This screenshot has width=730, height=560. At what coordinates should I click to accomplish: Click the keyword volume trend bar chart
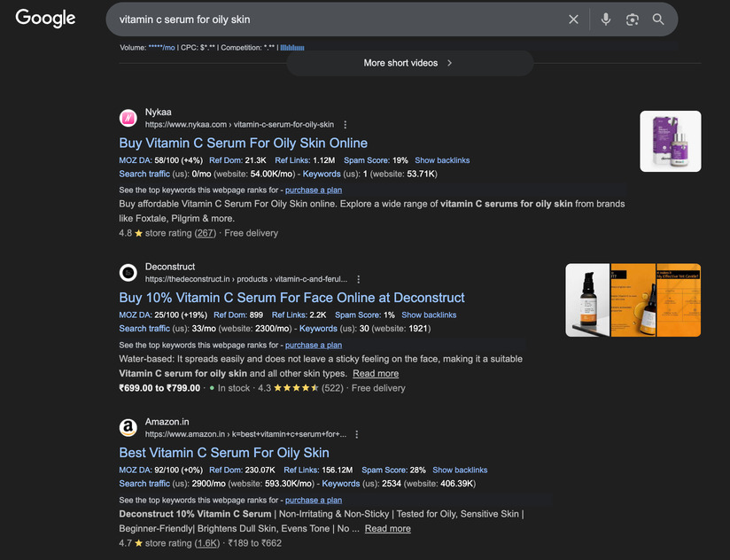[291, 48]
